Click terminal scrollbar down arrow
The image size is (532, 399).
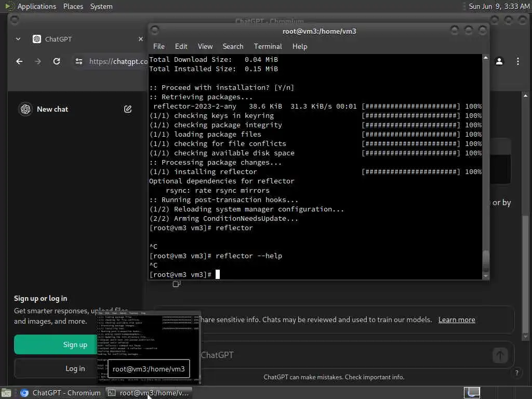[486, 276]
